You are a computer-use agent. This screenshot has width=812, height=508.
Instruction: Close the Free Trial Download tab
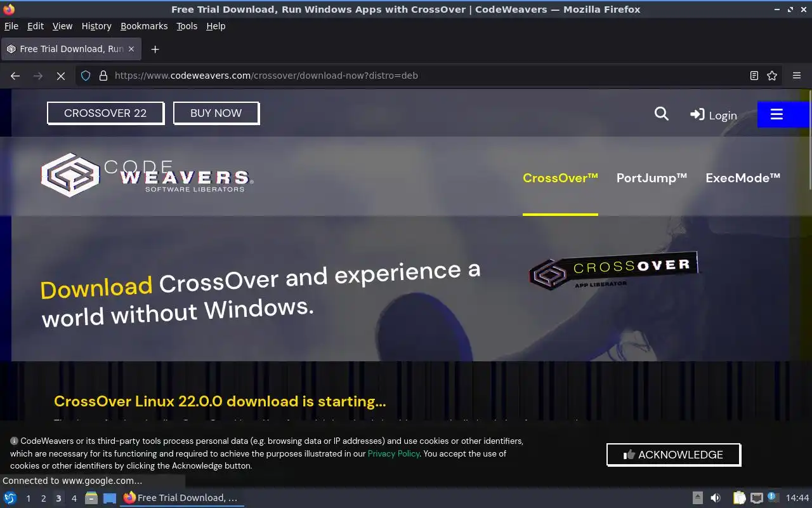131,49
